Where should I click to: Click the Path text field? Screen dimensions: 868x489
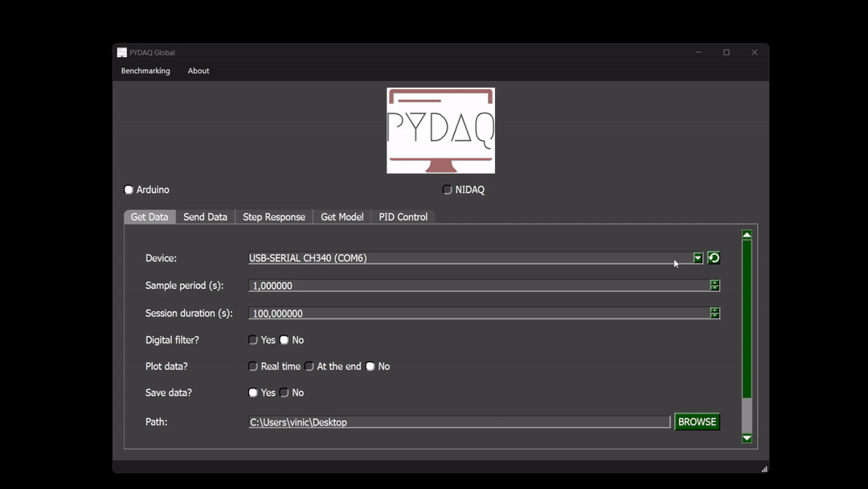pyautogui.click(x=458, y=422)
